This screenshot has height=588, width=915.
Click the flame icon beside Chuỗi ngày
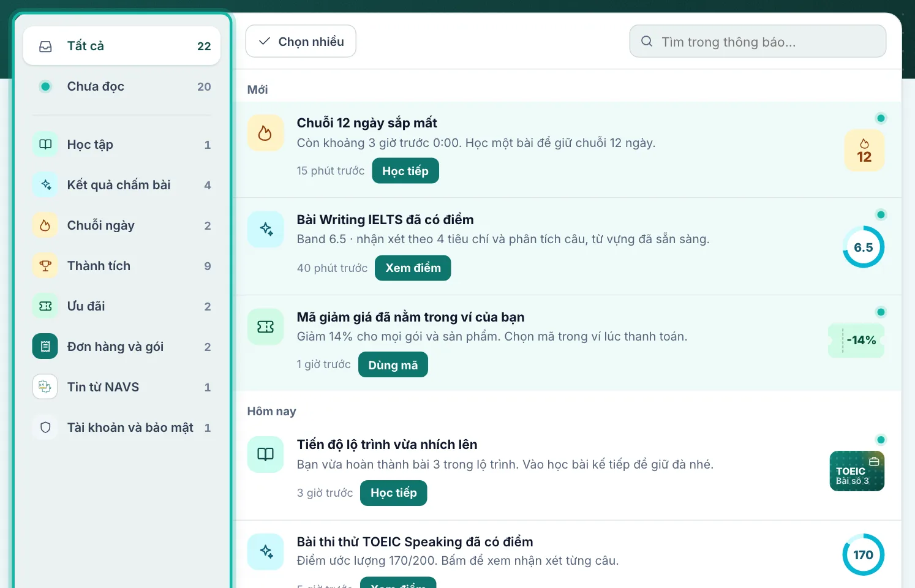click(x=45, y=225)
